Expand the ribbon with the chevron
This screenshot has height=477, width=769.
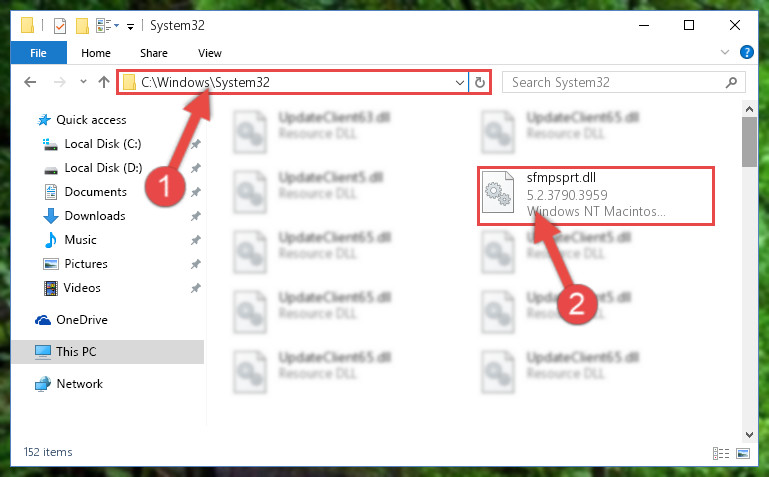point(724,52)
